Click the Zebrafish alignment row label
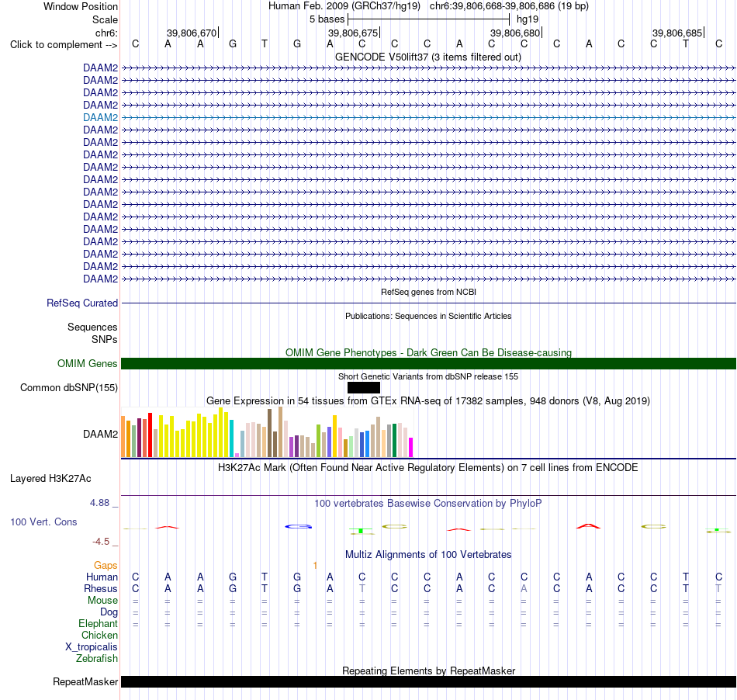 pyautogui.click(x=97, y=658)
